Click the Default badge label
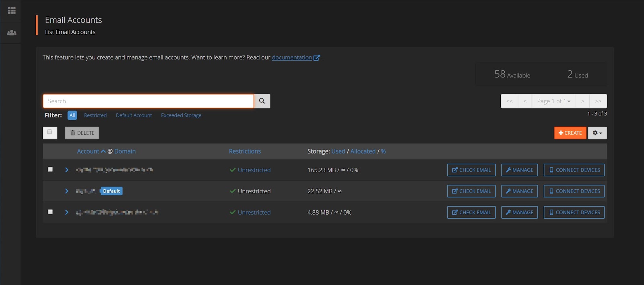Viewport: 644px width, 285px height. point(111,191)
